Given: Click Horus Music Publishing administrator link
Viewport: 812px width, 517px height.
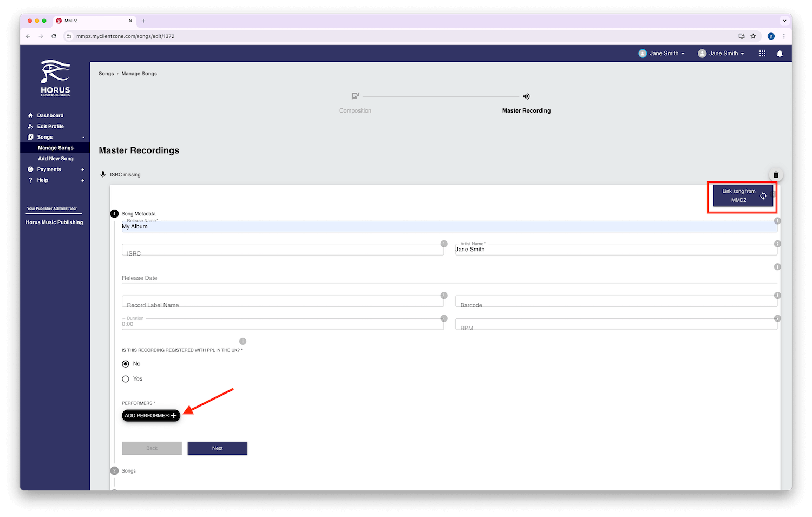Looking at the screenshot, I should [54, 222].
